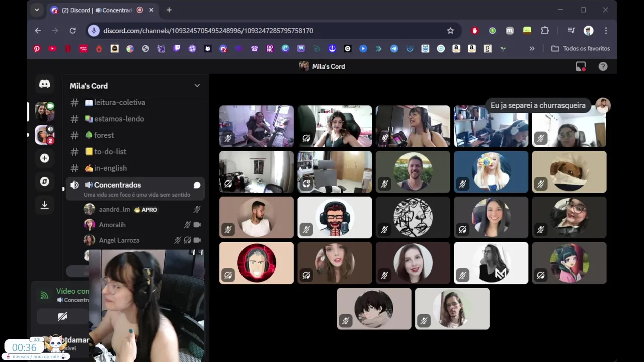Select the blonde girl with camera tile
This screenshot has width=644, height=362.
tap(491, 172)
